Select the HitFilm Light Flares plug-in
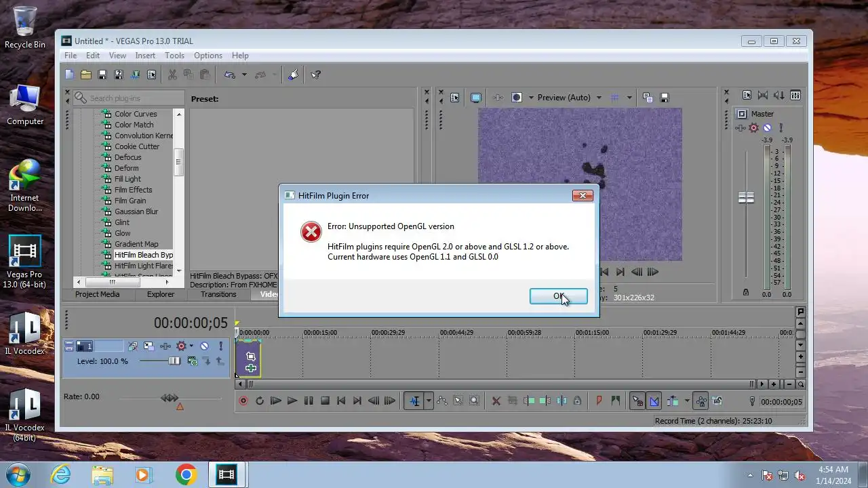The image size is (868, 488). point(143,266)
